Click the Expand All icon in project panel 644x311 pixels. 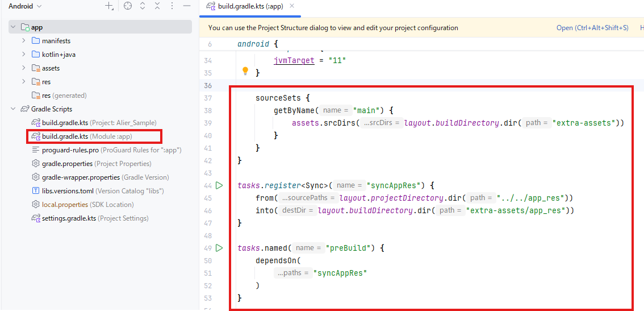click(143, 6)
